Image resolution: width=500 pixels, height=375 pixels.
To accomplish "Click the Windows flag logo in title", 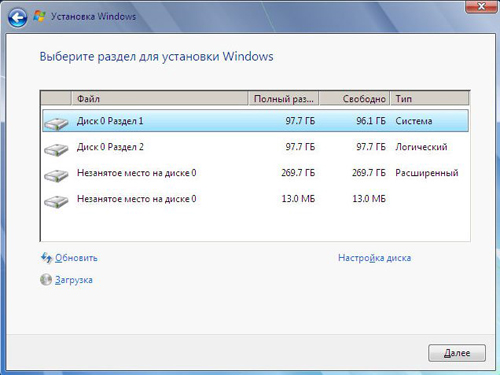I will coord(39,16).
